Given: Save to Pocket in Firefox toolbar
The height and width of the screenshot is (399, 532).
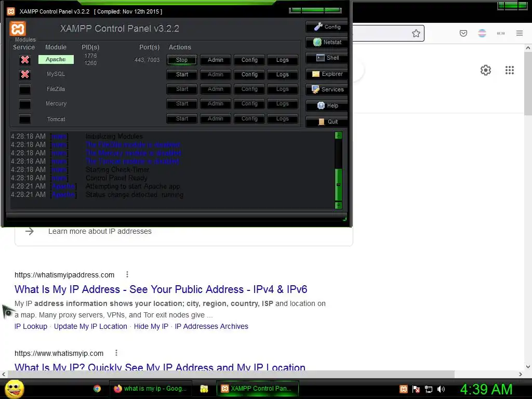Looking at the screenshot, I should click(x=463, y=33).
